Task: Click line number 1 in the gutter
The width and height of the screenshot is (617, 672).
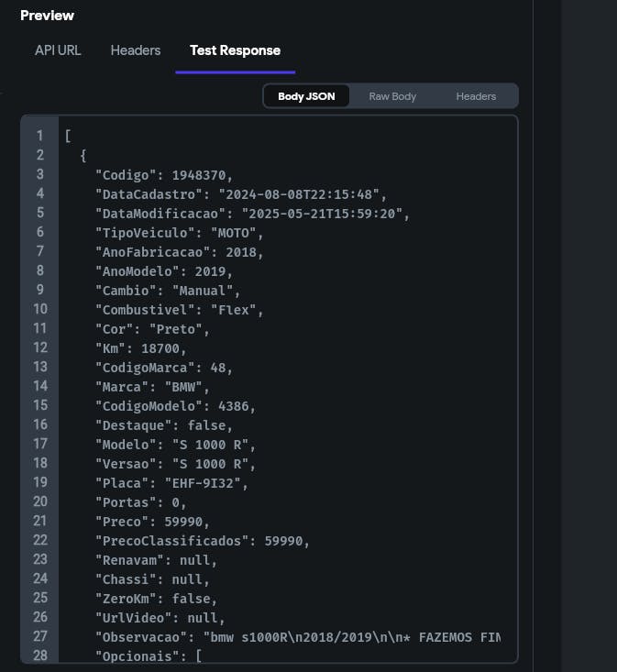Action: pos(40,136)
